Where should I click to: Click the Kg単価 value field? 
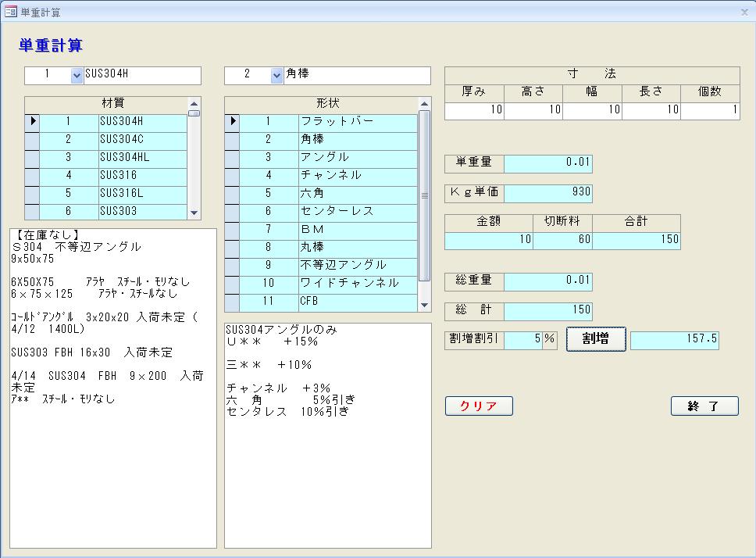[x=547, y=192]
